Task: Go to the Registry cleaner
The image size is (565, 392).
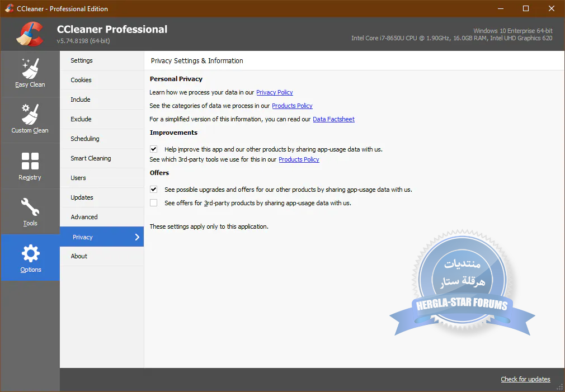Action: tap(30, 166)
